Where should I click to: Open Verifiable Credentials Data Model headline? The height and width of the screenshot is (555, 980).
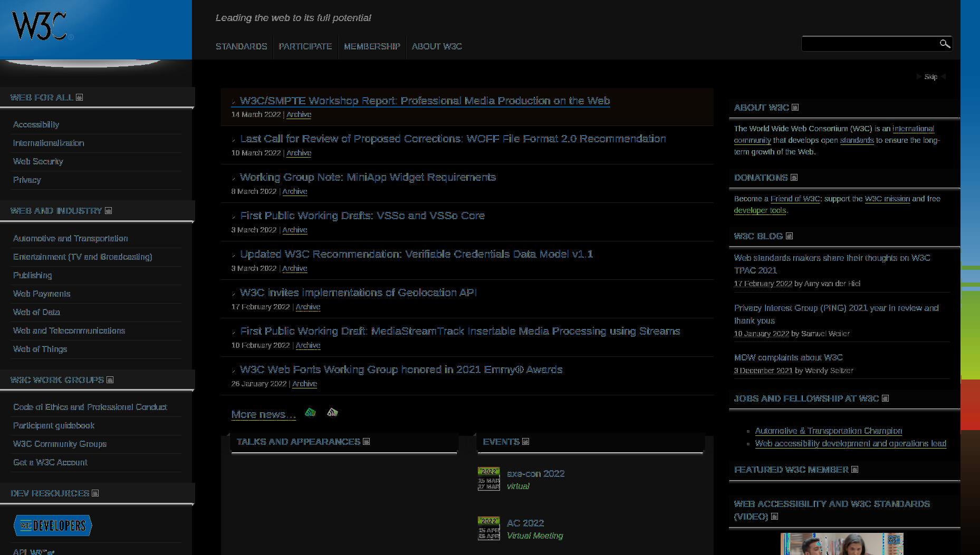click(x=417, y=254)
